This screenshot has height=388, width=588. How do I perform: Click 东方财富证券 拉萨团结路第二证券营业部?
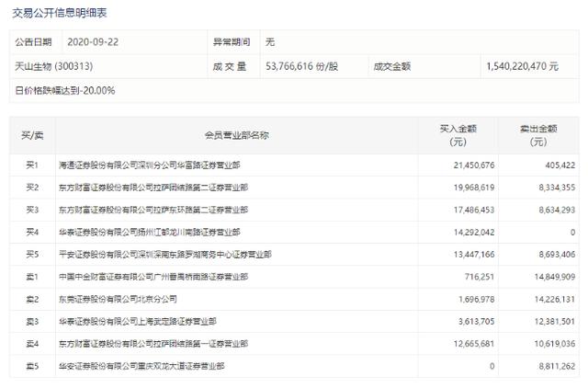point(153,188)
